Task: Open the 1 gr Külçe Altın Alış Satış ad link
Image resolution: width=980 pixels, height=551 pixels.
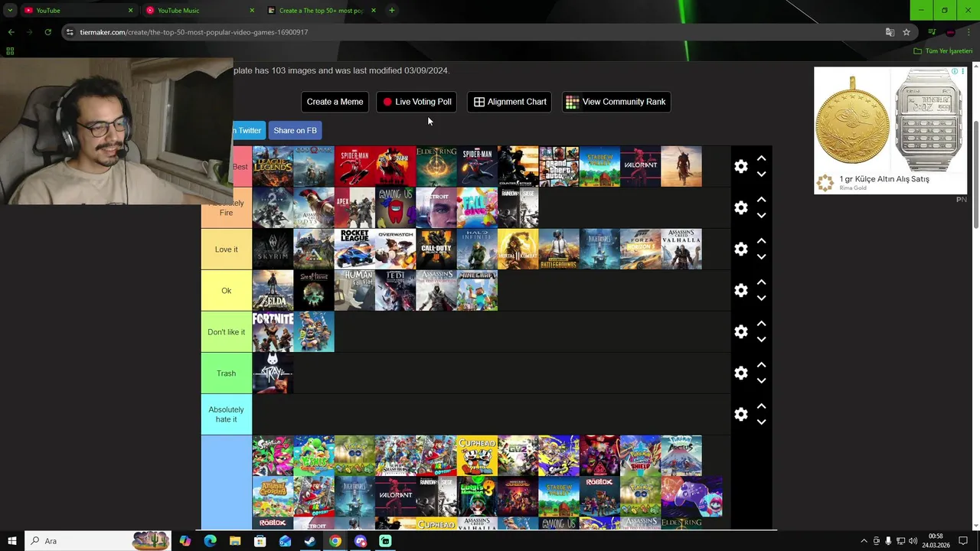Action: click(x=884, y=179)
